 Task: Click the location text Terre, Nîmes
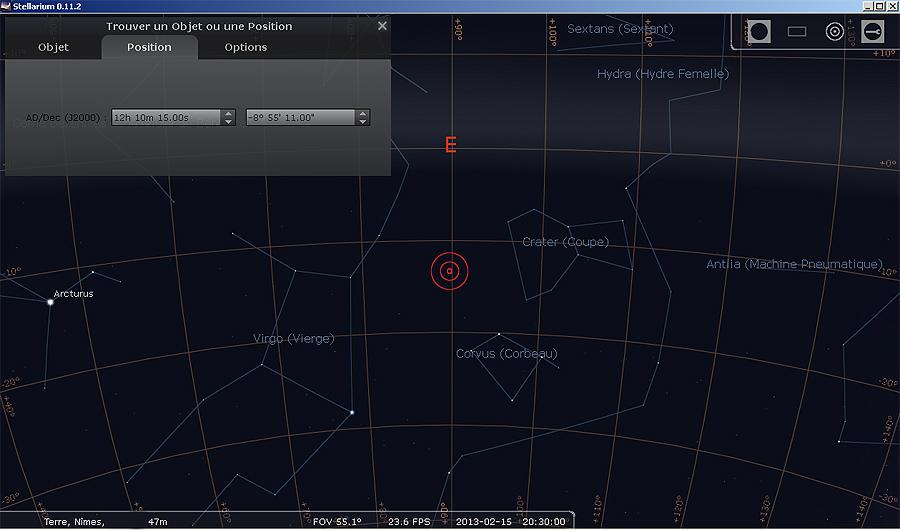75,521
